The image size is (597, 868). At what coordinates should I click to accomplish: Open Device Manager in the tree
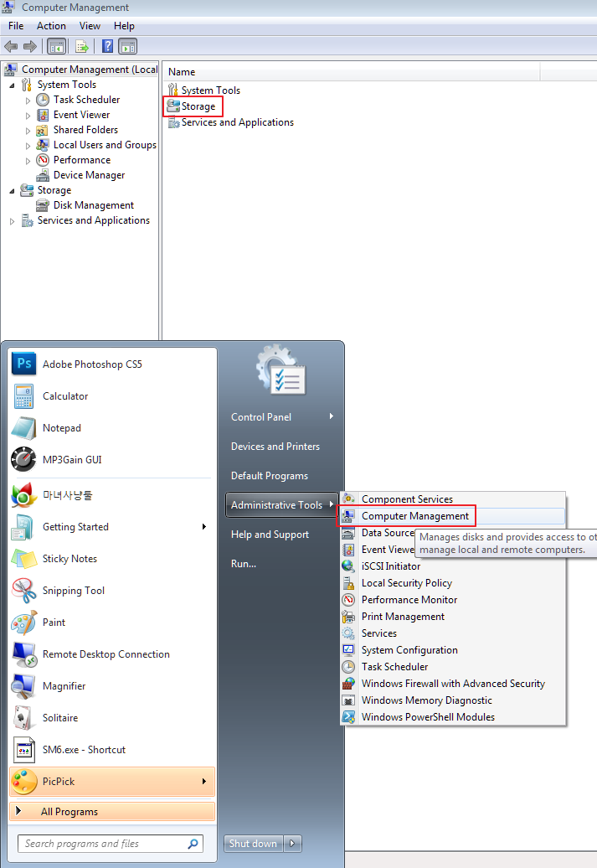[x=89, y=175]
